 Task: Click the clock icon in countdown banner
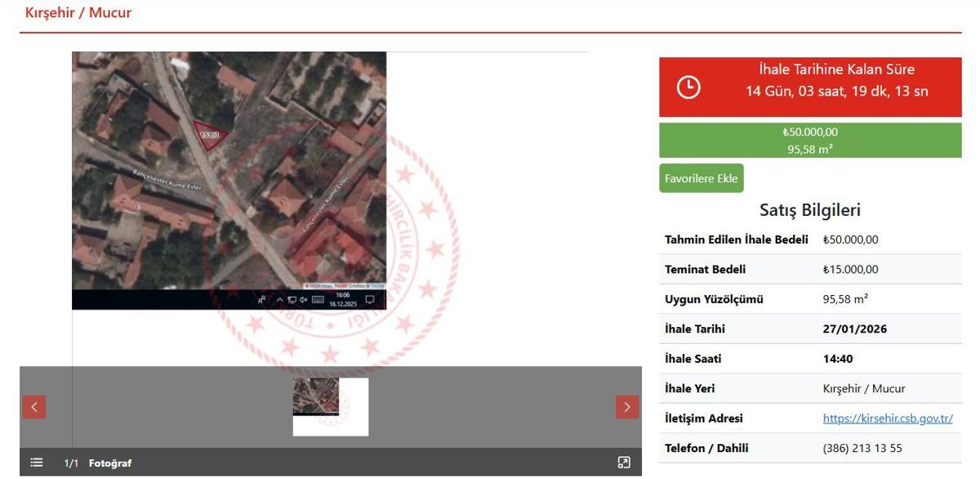[688, 87]
